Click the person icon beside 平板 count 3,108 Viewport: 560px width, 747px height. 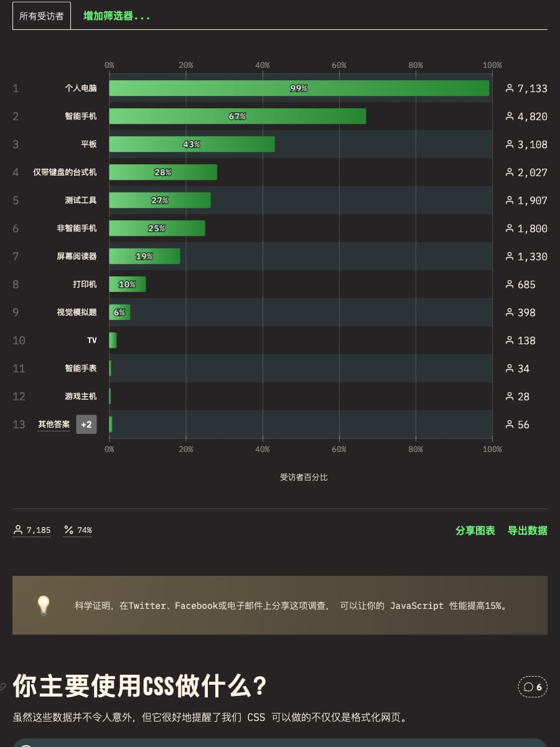pos(509,144)
